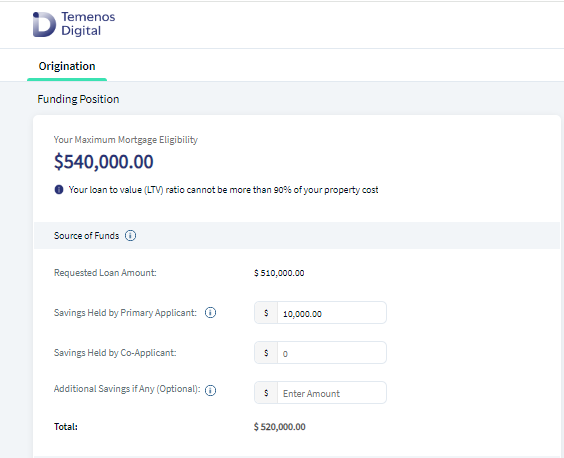Click the Total value $520,000.00
This screenshot has height=458, width=564.
click(x=279, y=427)
